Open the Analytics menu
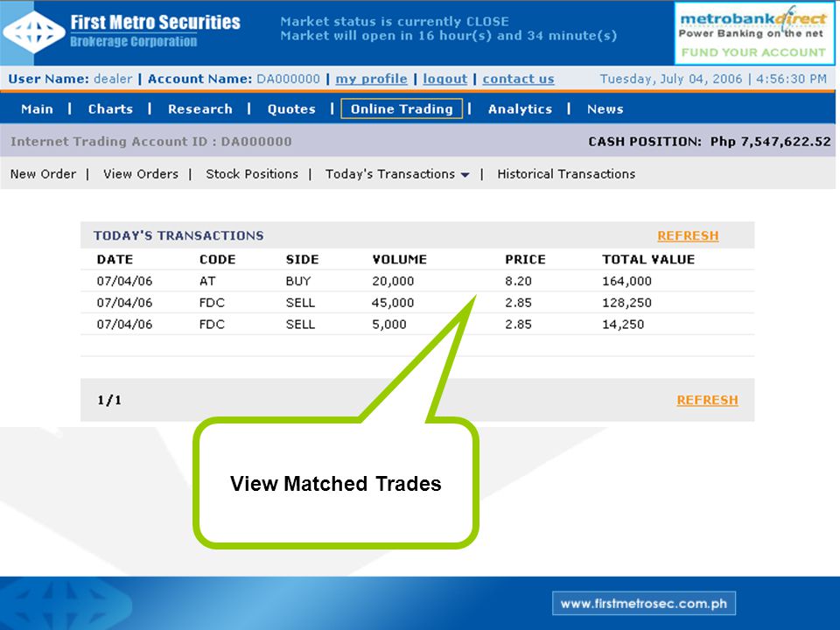The height and width of the screenshot is (630, 840). pos(520,108)
